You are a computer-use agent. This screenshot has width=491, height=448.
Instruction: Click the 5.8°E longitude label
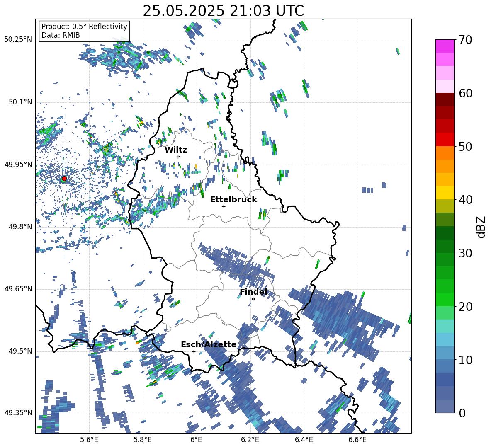point(143,440)
